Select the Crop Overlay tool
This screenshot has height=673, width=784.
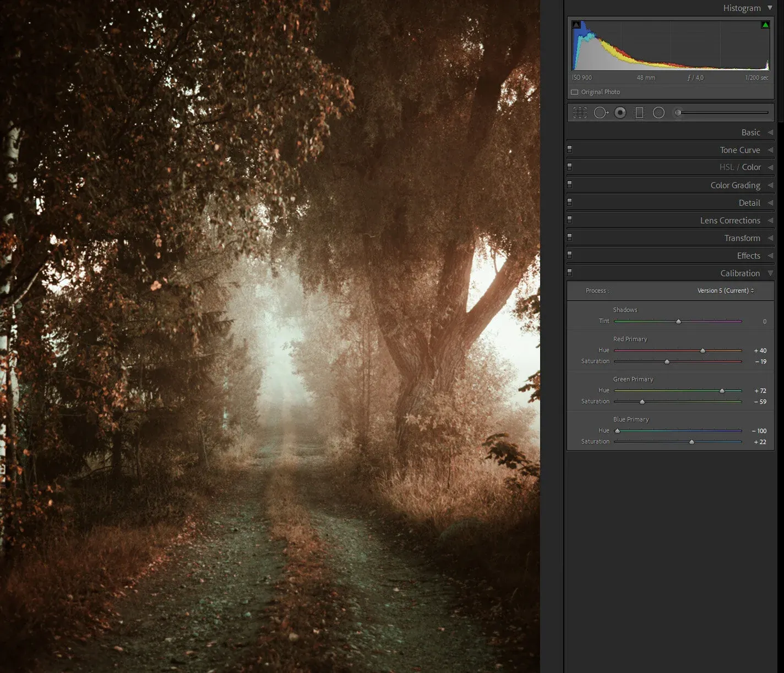coord(580,113)
